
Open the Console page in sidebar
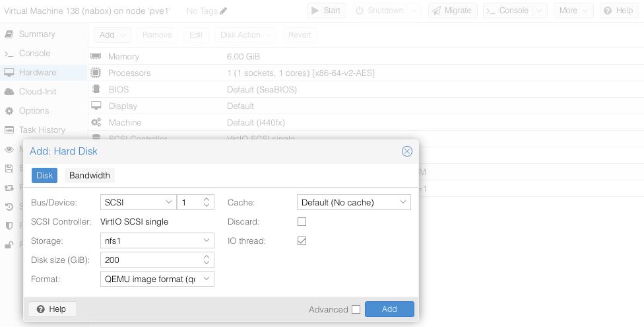(x=34, y=53)
